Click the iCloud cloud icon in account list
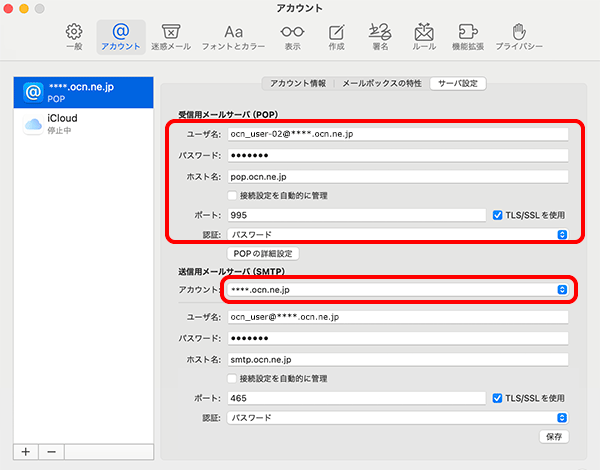 33,124
